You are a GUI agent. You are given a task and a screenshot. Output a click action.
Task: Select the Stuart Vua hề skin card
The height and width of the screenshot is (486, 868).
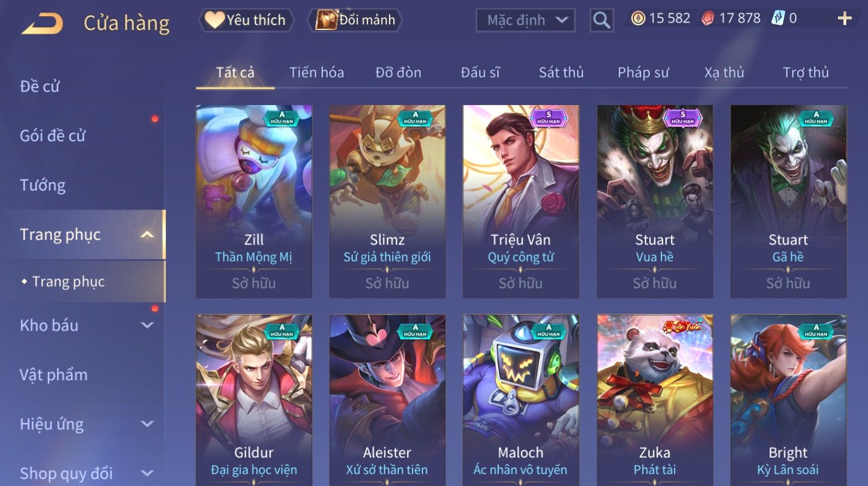(654, 201)
